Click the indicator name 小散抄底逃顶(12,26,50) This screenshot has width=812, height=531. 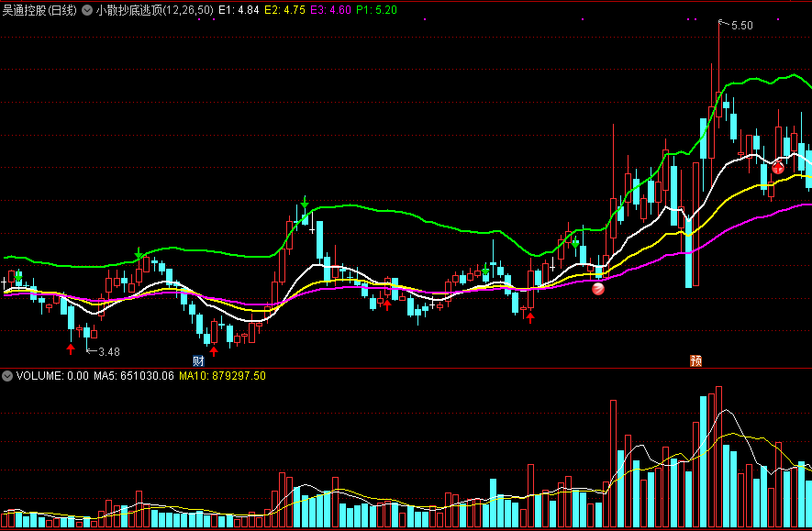[155, 10]
